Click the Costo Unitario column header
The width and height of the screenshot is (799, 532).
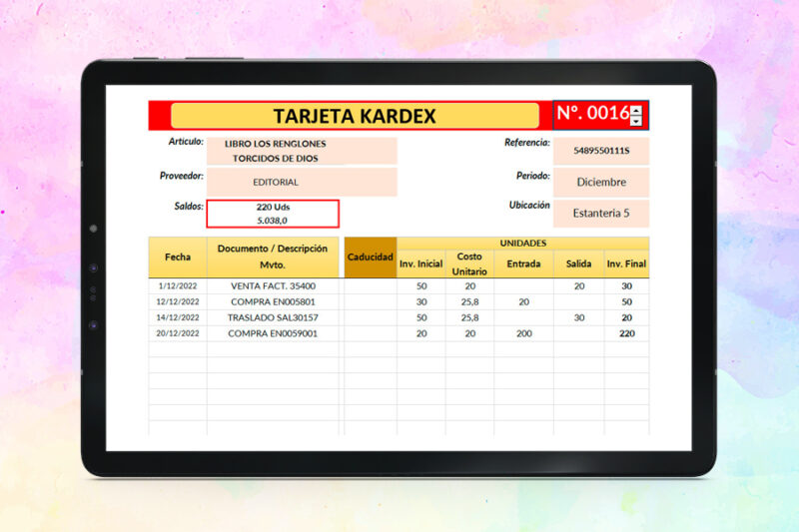[469, 264]
